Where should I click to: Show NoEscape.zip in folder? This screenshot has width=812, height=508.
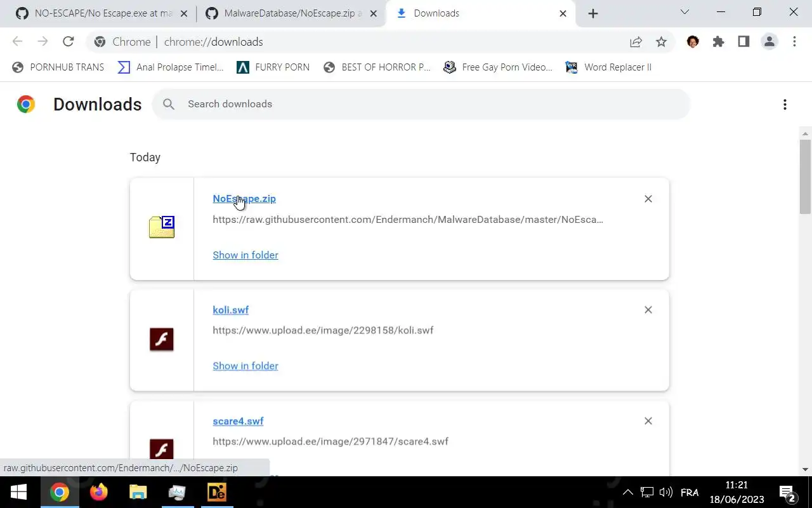tap(246, 255)
